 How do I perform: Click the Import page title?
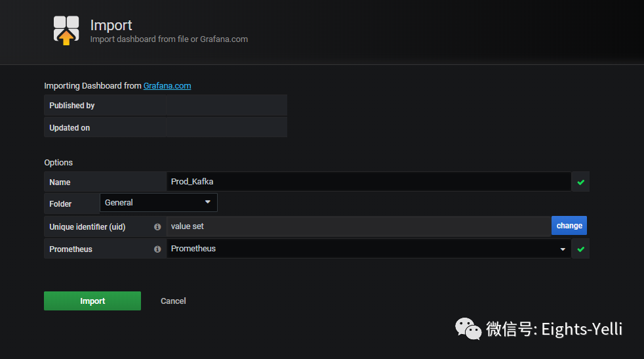pyautogui.click(x=111, y=25)
